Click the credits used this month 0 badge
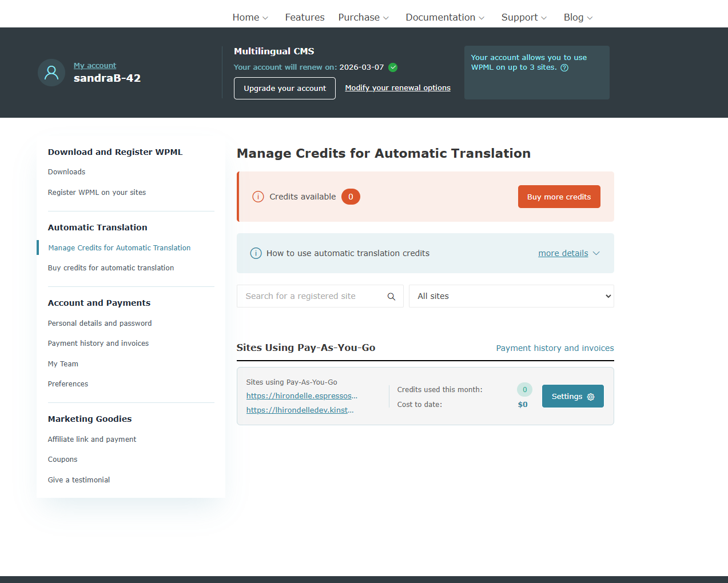 tap(524, 390)
